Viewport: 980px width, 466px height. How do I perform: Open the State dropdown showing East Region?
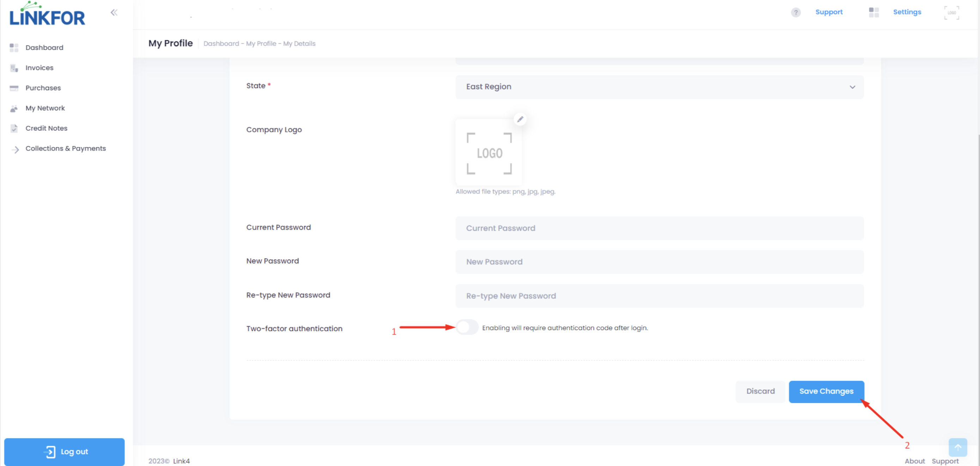(x=659, y=87)
